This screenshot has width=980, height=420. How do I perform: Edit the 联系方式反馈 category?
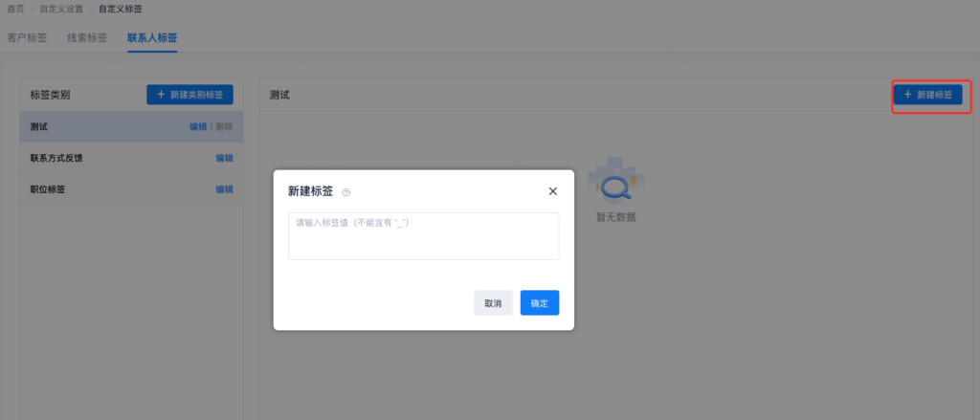(224, 158)
